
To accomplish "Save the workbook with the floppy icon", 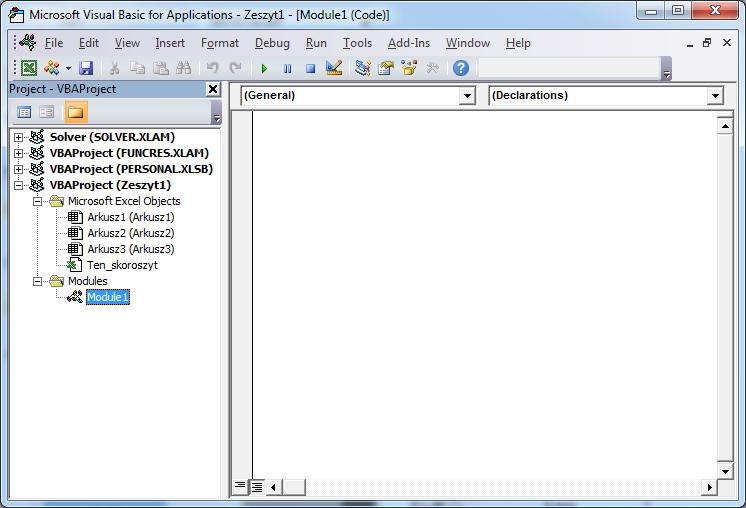I will coord(86,68).
